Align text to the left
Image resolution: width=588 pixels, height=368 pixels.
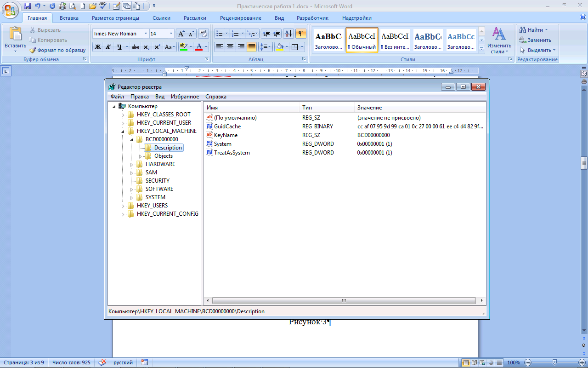pyautogui.click(x=220, y=47)
